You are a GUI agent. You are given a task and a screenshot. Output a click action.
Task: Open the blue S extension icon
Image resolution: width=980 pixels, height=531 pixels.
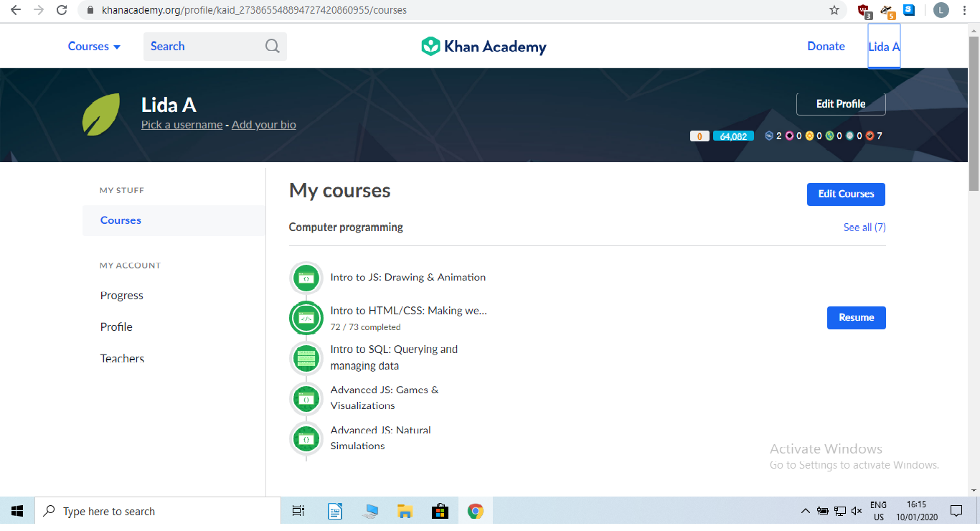pos(909,10)
